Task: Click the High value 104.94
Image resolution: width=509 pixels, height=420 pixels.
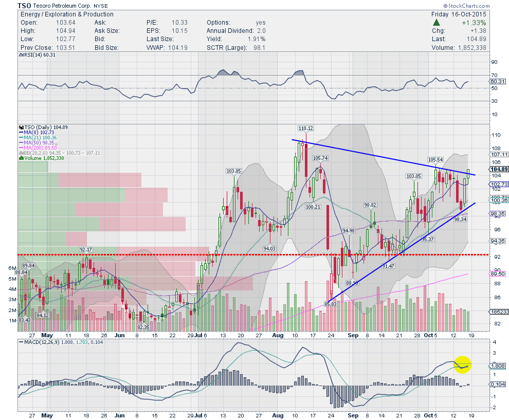Action: click(66, 31)
